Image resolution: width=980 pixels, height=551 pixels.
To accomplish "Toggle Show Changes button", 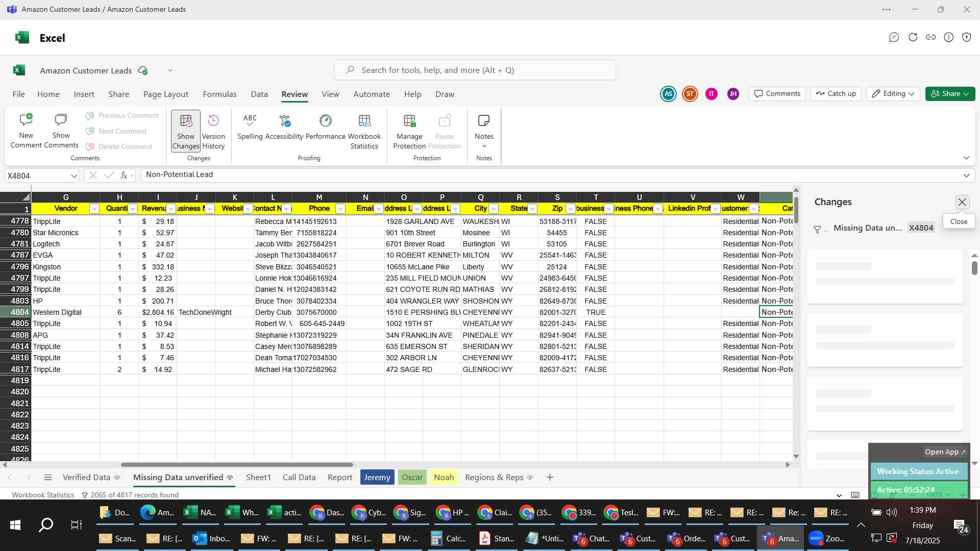I will [x=186, y=132].
